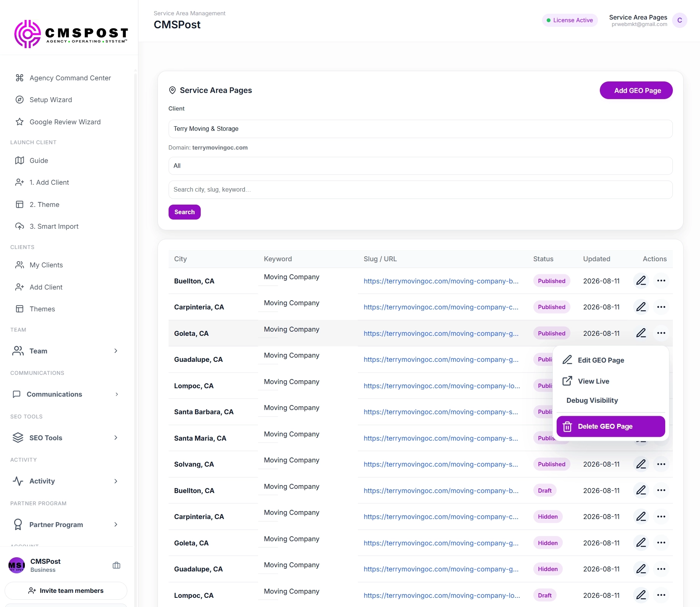This screenshot has width=700, height=607.
Task: Open more actions for Solvang, CA row
Action: pos(661,464)
